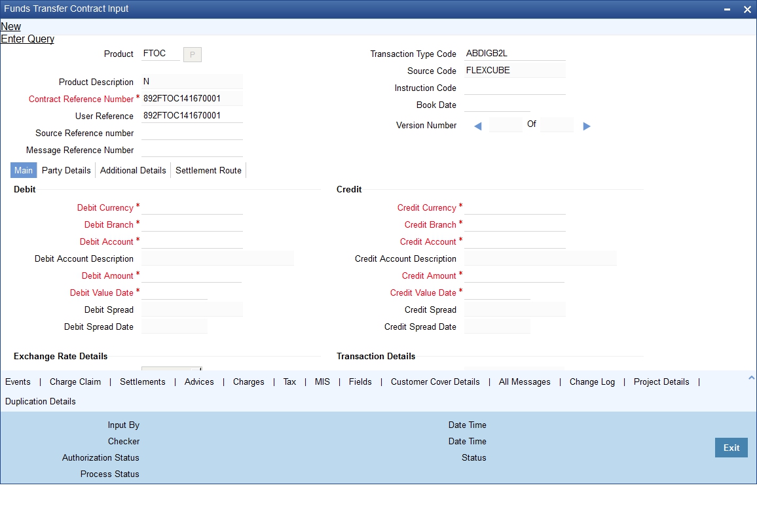Open the Settlements sub-screen
The height and width of the screenshot is (532, 757).
tap(142, 382)
